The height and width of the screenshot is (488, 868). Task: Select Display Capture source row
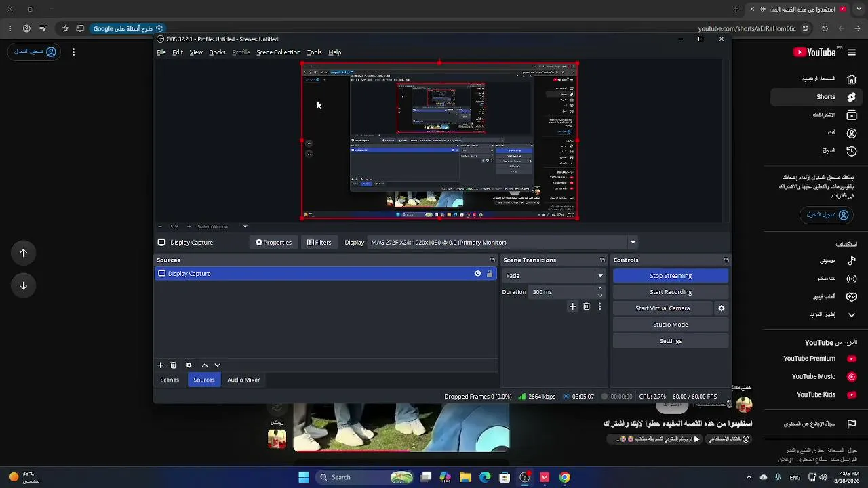click(x=326, y=274)
